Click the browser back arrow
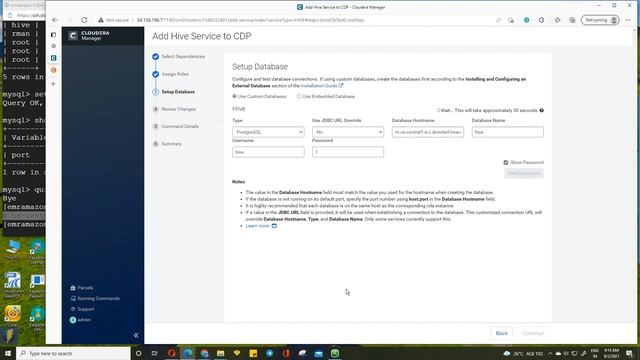 coord(55,20)
